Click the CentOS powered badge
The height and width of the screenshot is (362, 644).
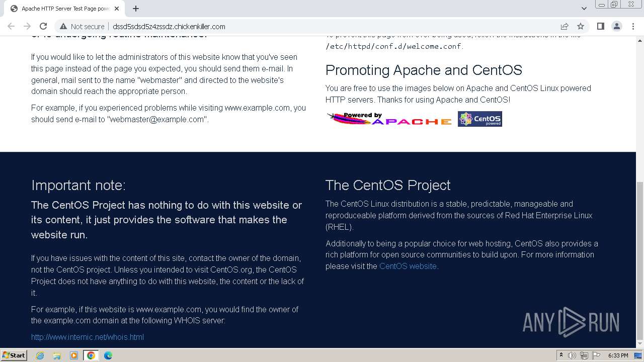480,119
